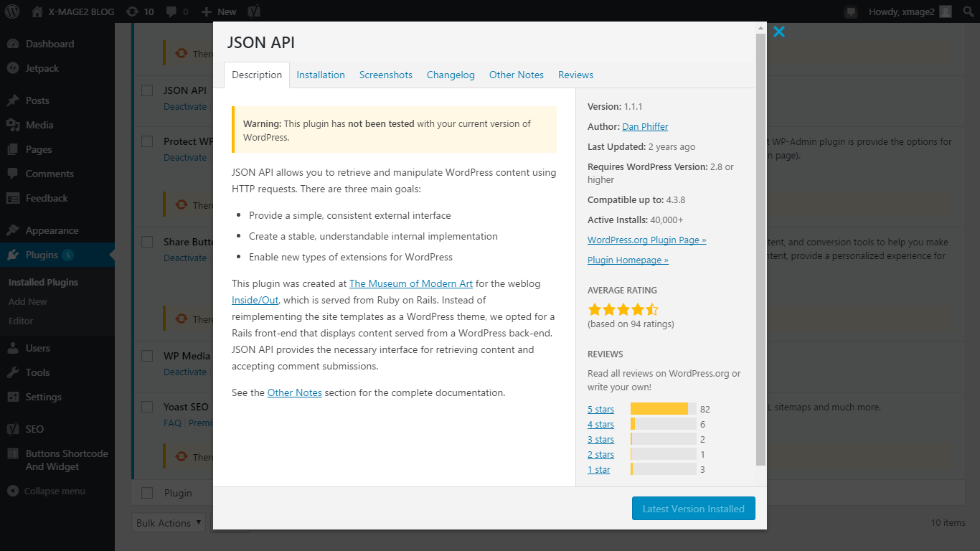Click the 3 stars rating bar
The image size is (980, 551).
point(664,439)
